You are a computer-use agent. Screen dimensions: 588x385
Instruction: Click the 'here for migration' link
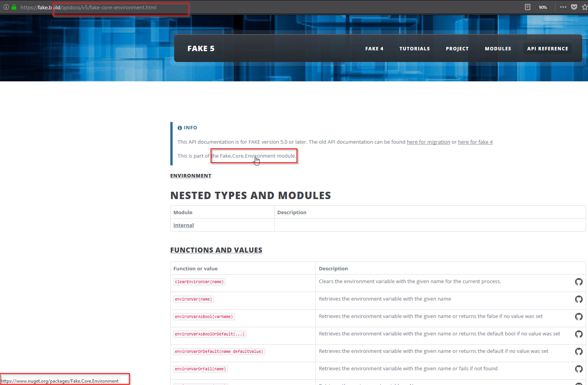[x=428, y=142]
